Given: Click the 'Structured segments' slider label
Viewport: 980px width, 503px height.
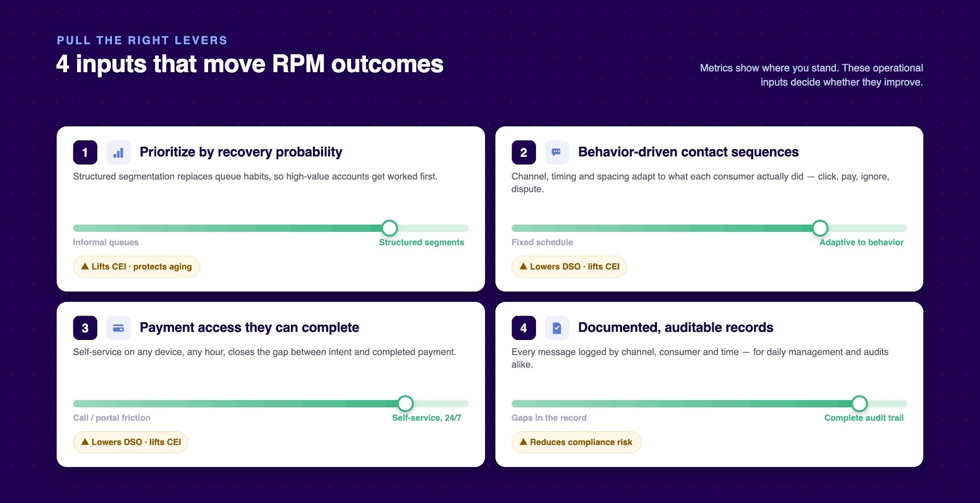Looking at the screenshot, I should click(x=422, y=242).
